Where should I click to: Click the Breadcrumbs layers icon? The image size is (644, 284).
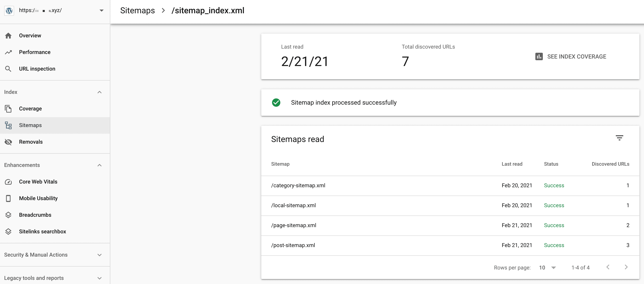(x=8, y=215)
